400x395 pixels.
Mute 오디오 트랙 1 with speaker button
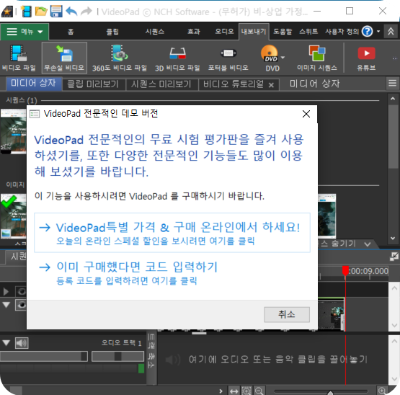click(x=22, y=343)
